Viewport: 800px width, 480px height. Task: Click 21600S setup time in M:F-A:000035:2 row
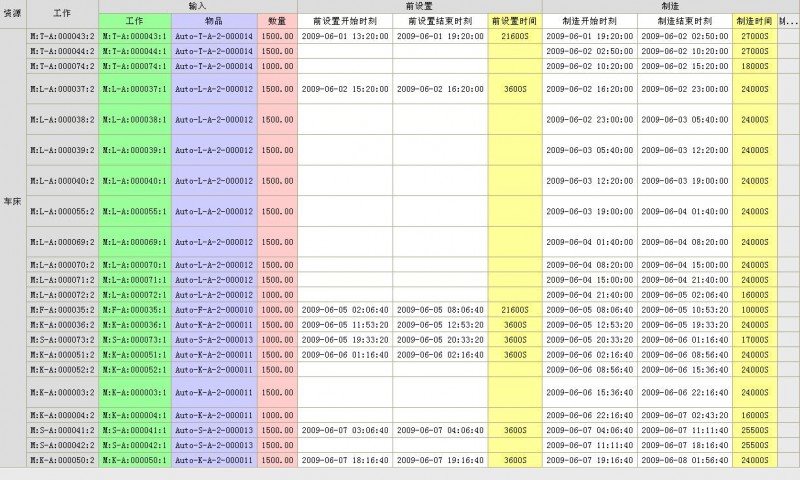pyautogui.click(x=514, y=310)
